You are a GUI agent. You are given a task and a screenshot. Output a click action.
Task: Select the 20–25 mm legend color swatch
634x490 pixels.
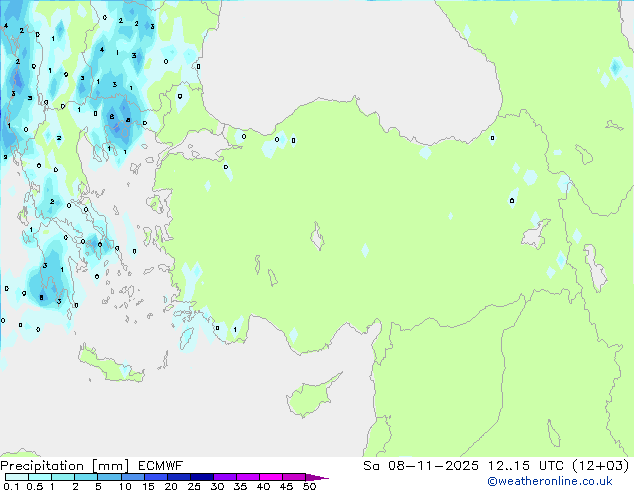click(178, 477)
